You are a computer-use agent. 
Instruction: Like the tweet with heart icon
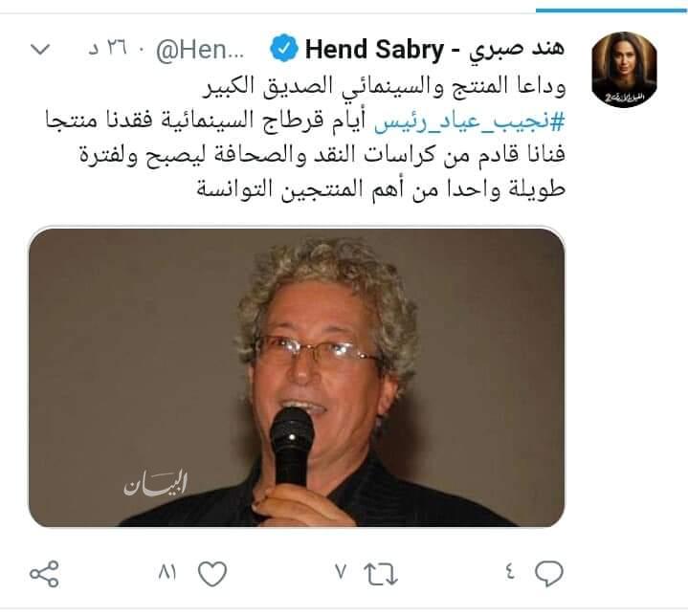[212, 574]
